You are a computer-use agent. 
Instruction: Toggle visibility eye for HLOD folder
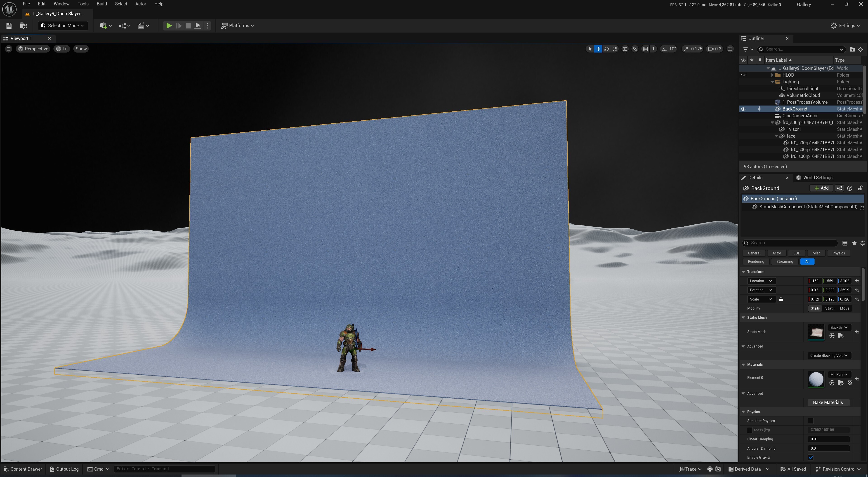[x=743, y=75]
